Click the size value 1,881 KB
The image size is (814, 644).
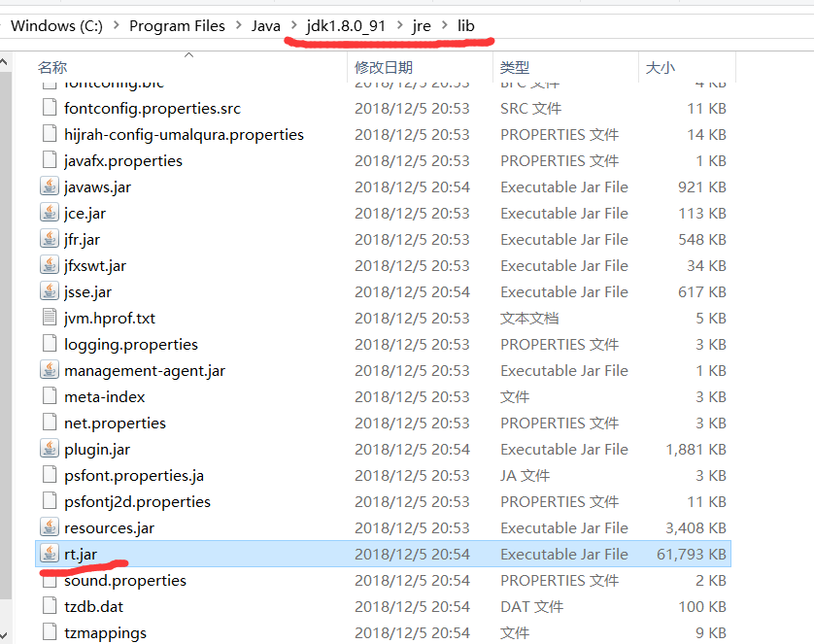click(696, 450)
